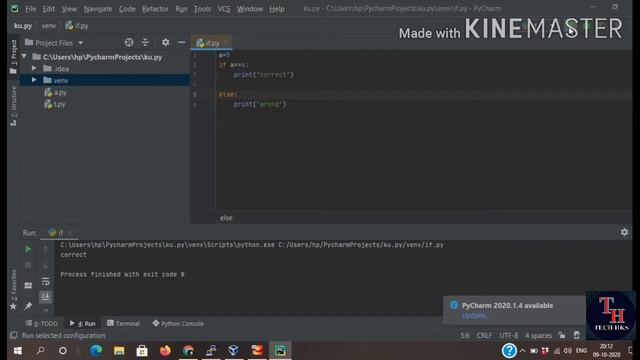Toggle the Favorites side tool tab
Screen dimensions: 640x360
pos(13,289)
